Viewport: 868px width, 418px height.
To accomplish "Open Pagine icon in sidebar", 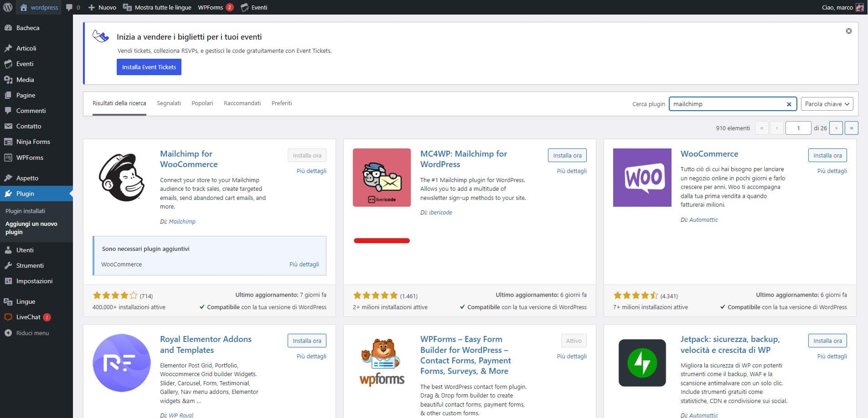I will [8, 95].
